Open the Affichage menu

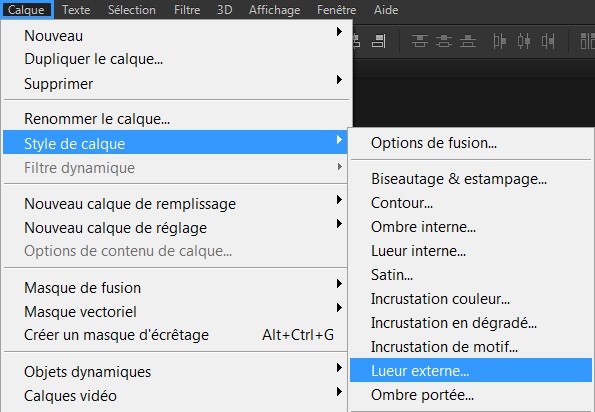coord(274,9)
